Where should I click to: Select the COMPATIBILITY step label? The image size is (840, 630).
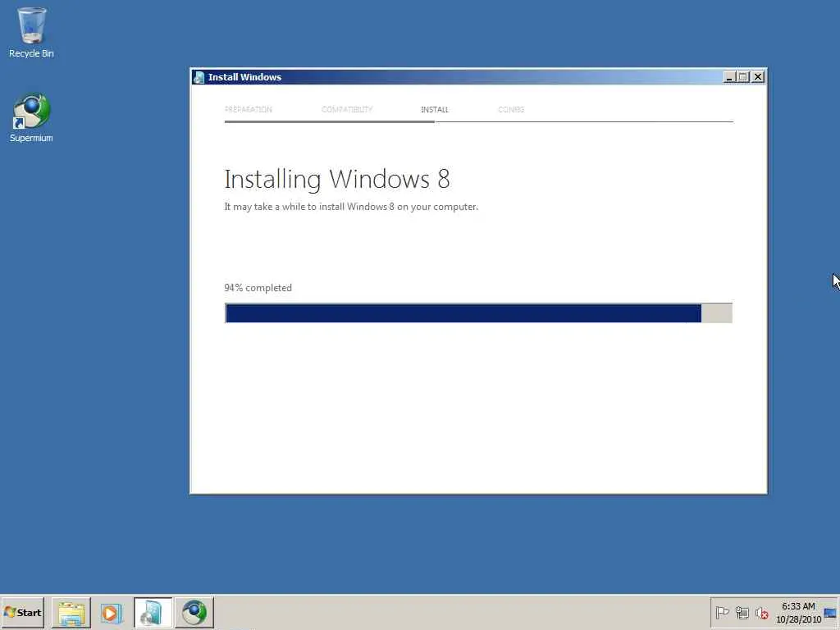[347, 109]
